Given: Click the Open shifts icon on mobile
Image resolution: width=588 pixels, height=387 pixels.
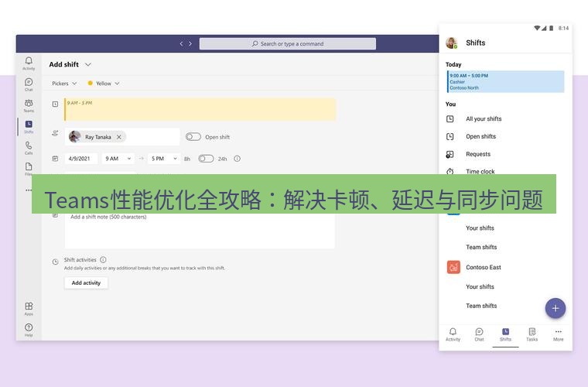Looking at the screenshot, I should coord(450,136).
